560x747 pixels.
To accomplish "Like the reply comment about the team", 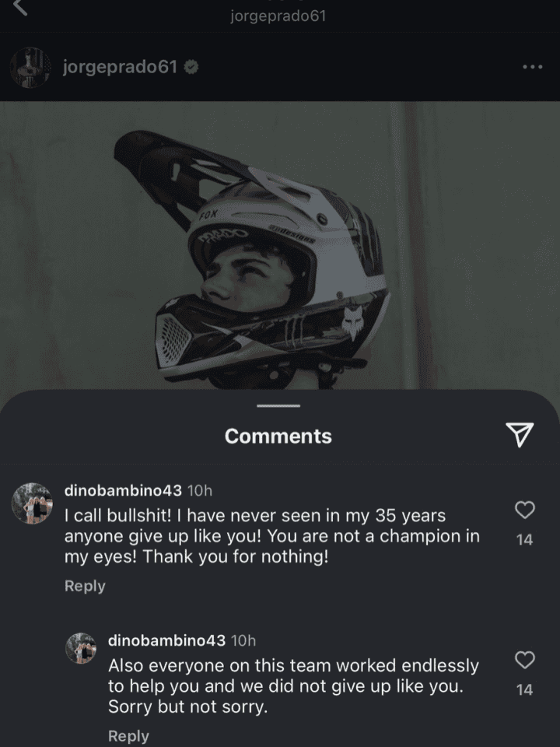I will (x=525, y=661).
